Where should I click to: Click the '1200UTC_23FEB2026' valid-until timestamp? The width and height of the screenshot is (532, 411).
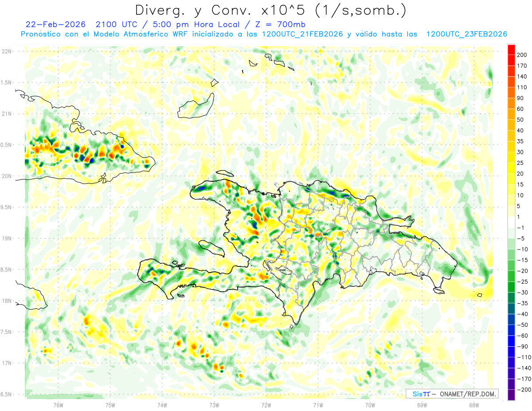coord(466,34)
